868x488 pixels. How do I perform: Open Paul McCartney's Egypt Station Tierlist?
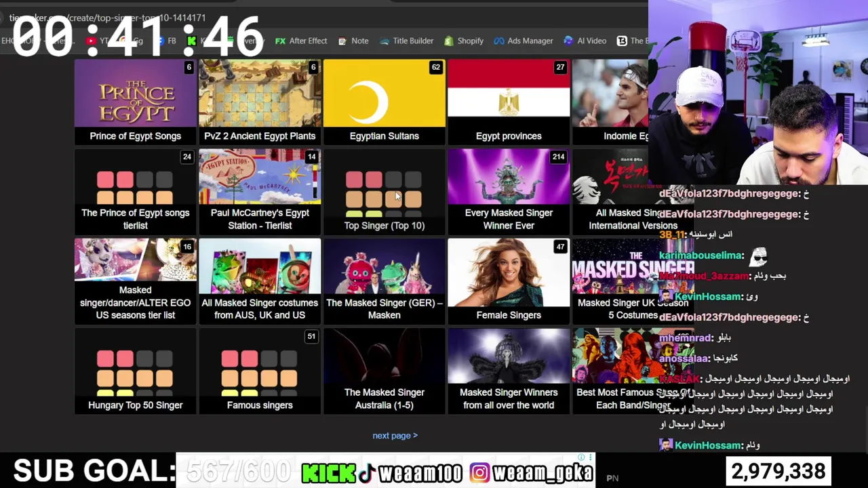pos(260,191)
